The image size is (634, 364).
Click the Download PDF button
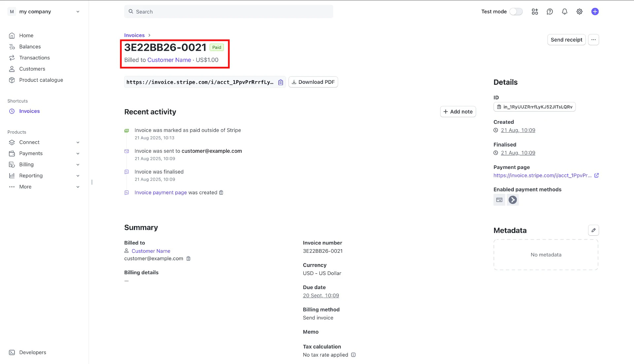[x=313, y=82]
